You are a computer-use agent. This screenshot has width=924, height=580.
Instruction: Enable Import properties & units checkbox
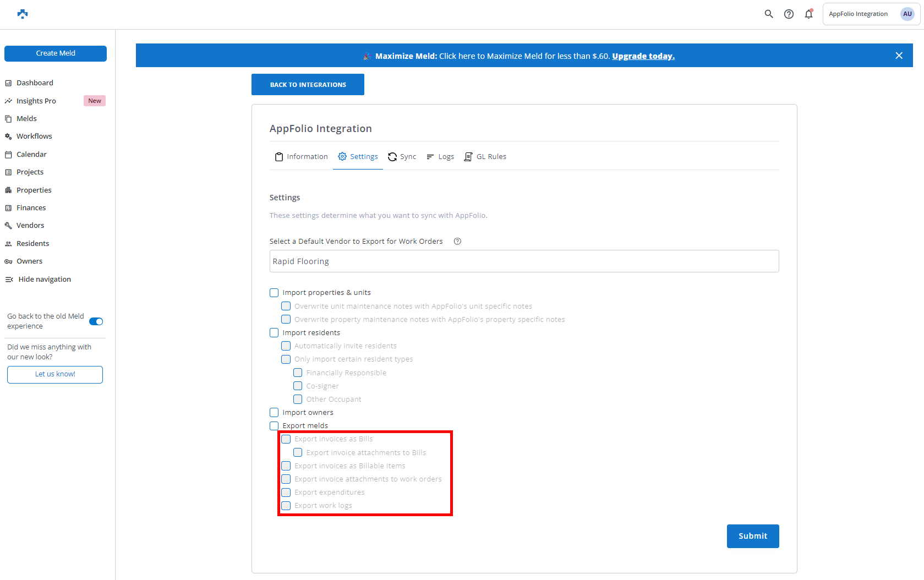(274, 293)
